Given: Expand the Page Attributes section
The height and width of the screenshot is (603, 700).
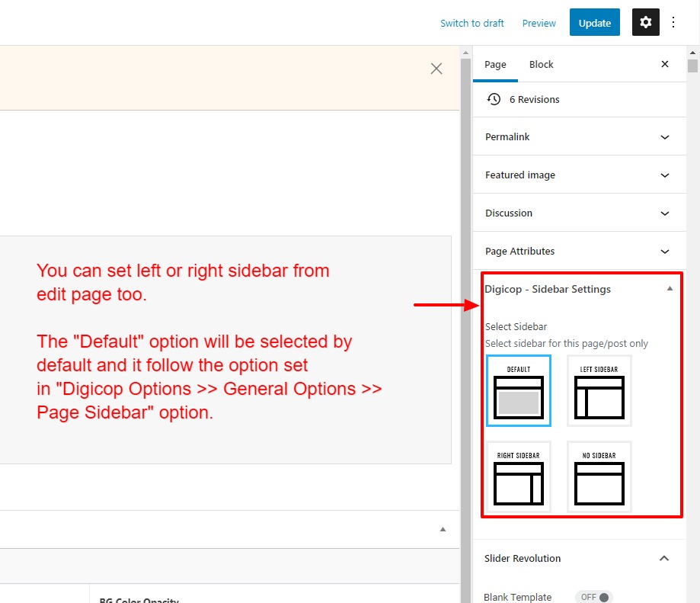Looking at the screenshot, I should pyautogui.click(x=578, y=252).
